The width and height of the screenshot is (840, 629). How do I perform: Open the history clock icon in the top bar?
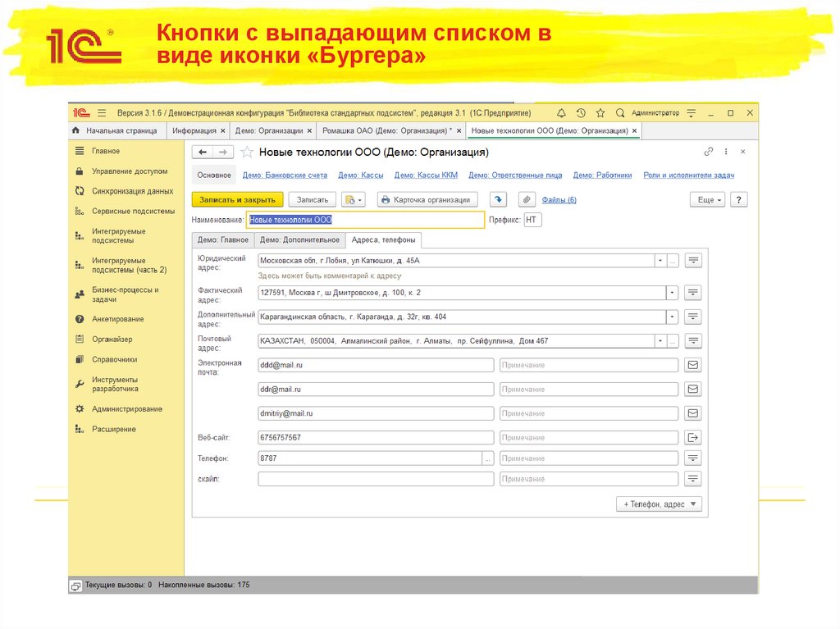(x=581, y=113)
